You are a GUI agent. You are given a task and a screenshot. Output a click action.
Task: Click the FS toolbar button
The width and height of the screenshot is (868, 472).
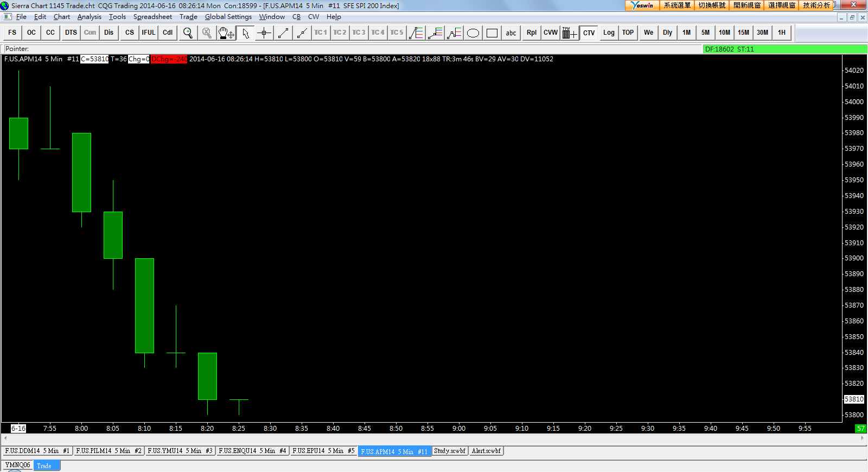12,33
